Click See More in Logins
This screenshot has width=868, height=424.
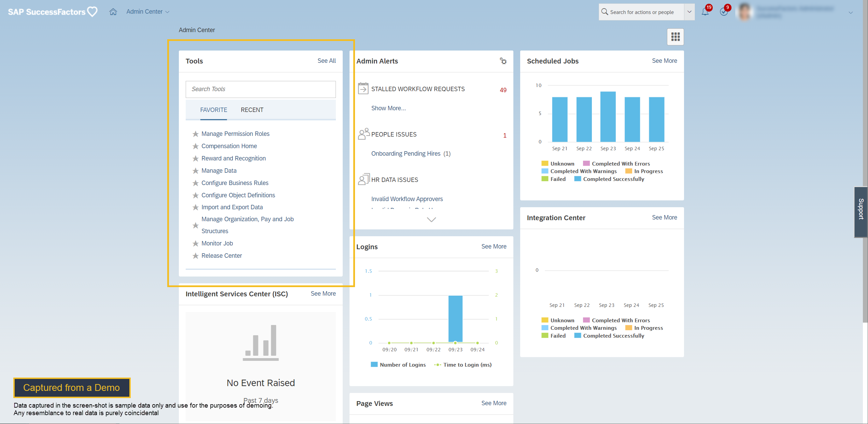(x=494, y=246)
